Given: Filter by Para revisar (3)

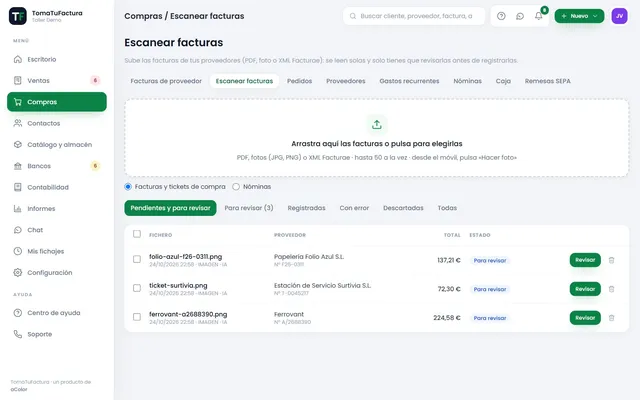Looking at the screenshot, I should click(x=249, y=208).
